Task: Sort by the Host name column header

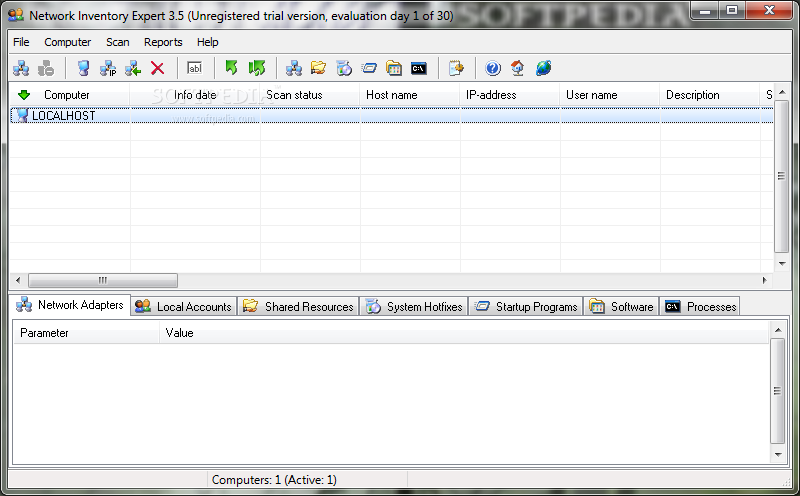Action: tap(410, 95)
